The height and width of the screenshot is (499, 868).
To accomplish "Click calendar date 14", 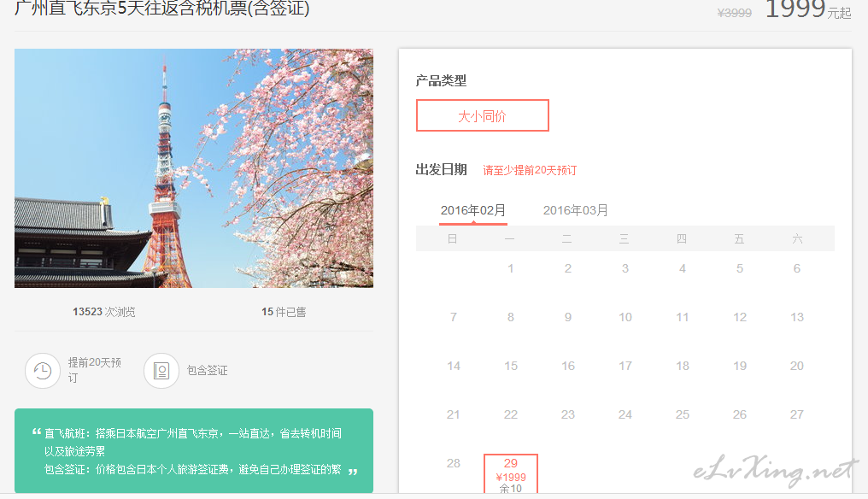I will pos(454,366).
